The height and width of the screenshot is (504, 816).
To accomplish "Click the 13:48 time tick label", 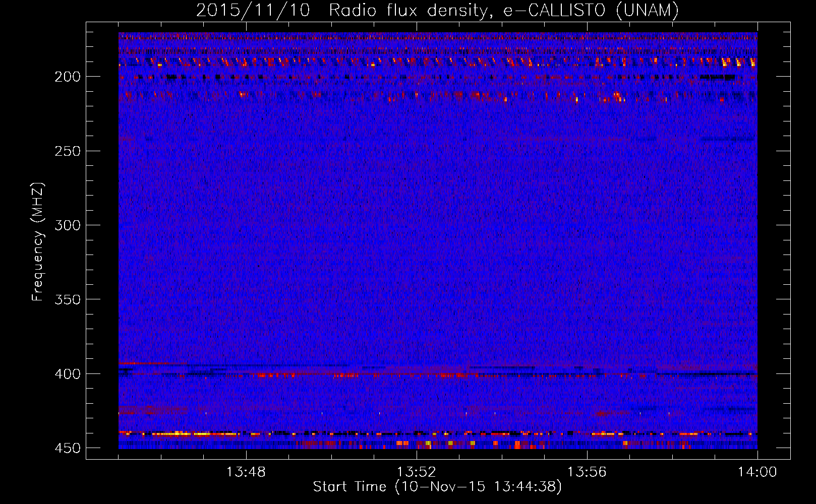I will pyautogui.click(x=246, y=472).
